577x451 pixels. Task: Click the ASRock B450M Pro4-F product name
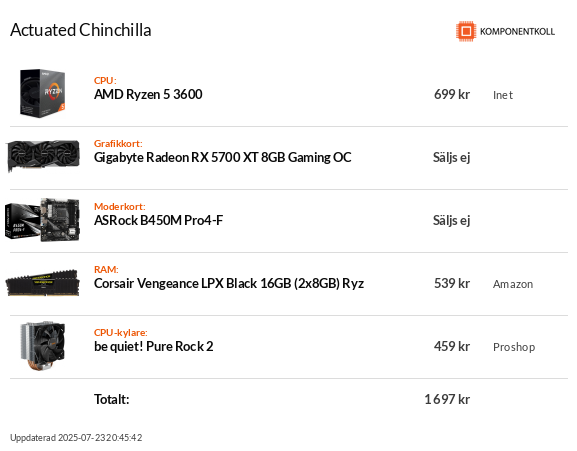[159, 220]
